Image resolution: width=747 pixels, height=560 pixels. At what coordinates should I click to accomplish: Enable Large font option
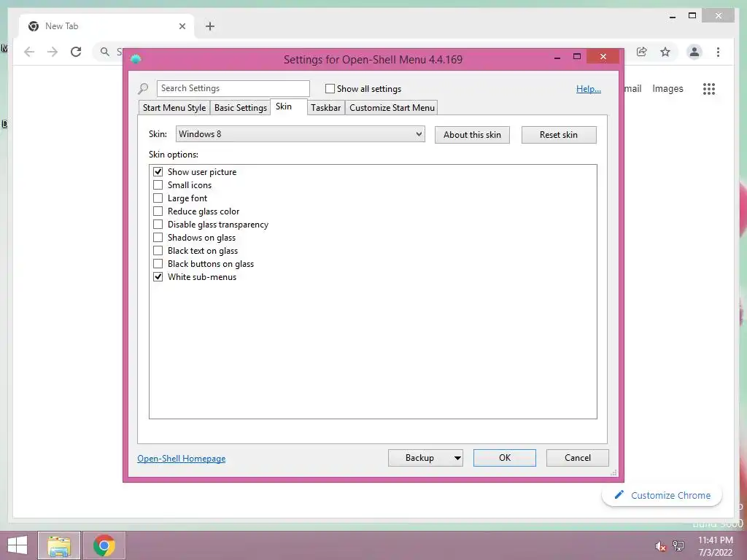tap(158, 198)
